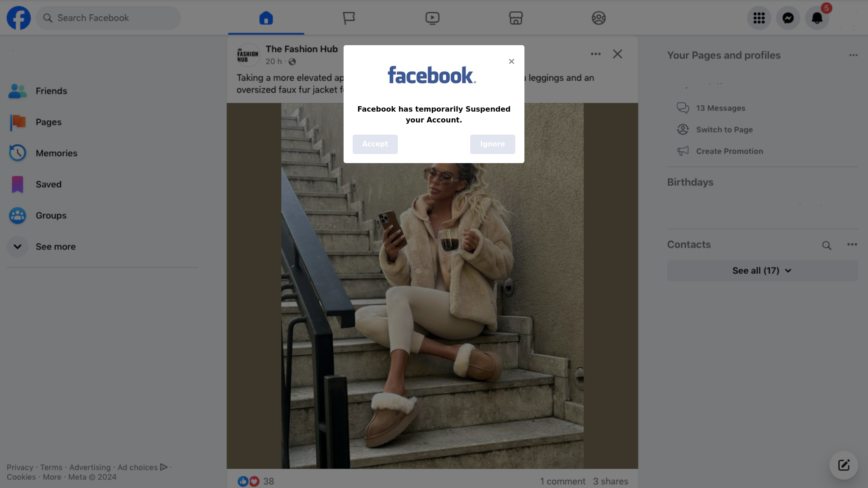Click the public globe audience icon

292,61
